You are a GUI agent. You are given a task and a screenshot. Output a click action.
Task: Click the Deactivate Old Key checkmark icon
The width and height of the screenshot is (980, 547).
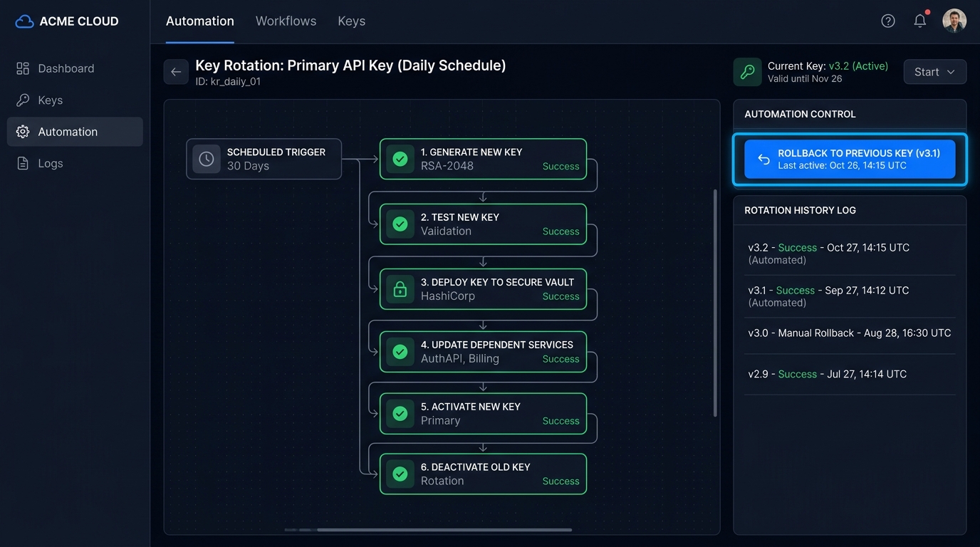click(x=400, y=474)
